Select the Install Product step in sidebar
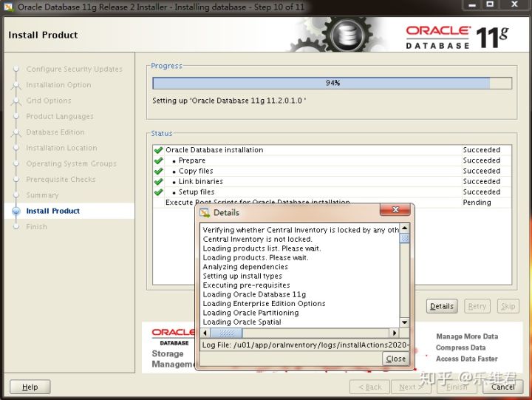532x400 pixels. pos(53,211)
